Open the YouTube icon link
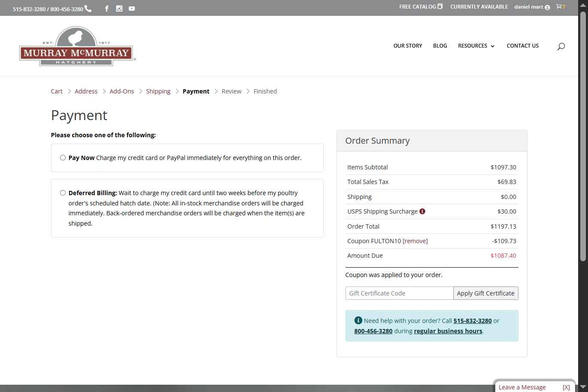The height and width of the screenshot is (392, 588). coord(132,9)
